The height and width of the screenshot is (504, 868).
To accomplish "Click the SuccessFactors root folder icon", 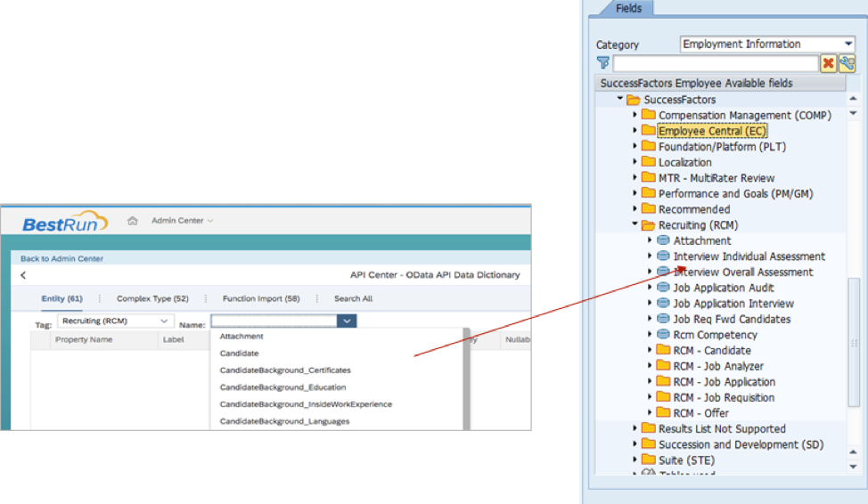I will pyautogui.click(x=634, y=100).
